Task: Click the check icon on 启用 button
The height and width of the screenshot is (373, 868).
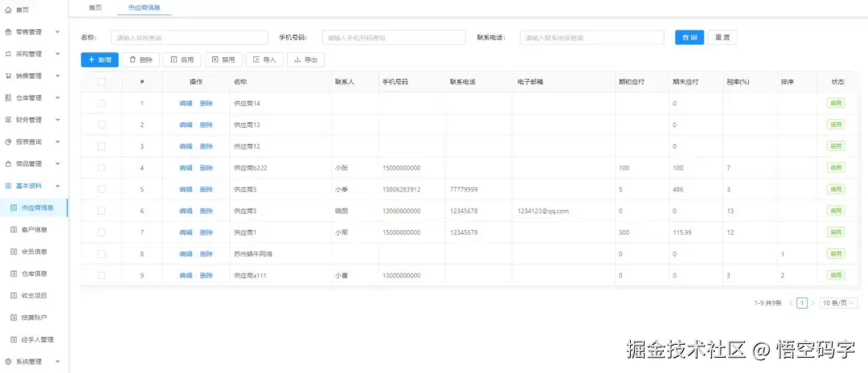Action: (x=174, y=59)
